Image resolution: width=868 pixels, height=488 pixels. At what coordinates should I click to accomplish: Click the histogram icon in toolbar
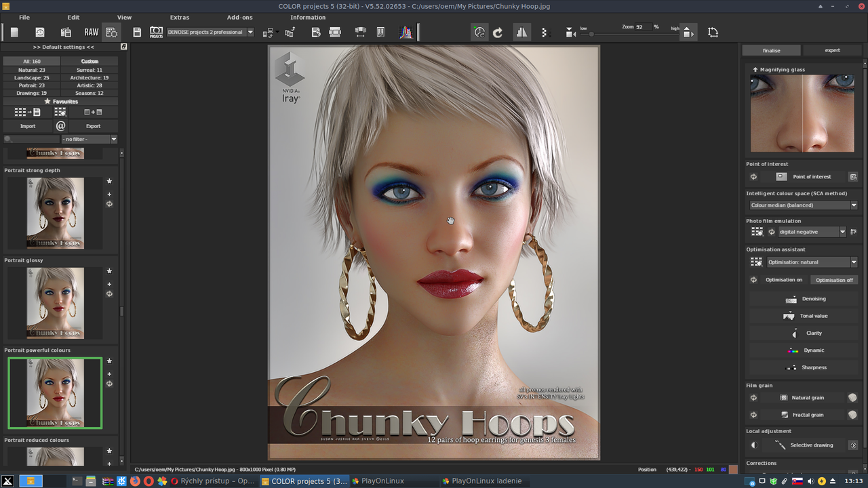pyautogui.click(x=406, y=32)
